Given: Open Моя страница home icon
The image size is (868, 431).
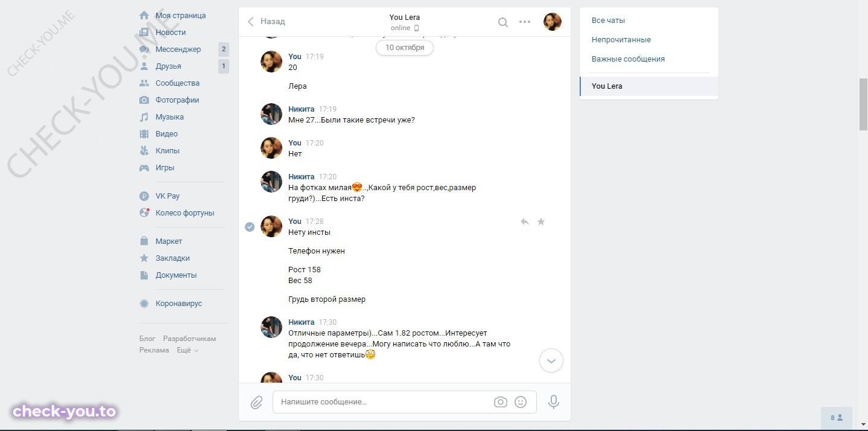Looking at the screenshot, I should click(144, 15).
